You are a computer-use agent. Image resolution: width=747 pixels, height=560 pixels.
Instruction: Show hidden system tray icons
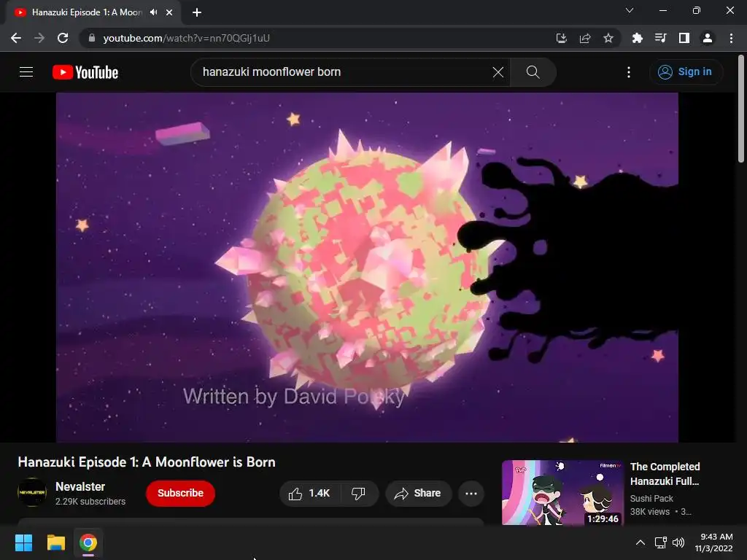640,542
